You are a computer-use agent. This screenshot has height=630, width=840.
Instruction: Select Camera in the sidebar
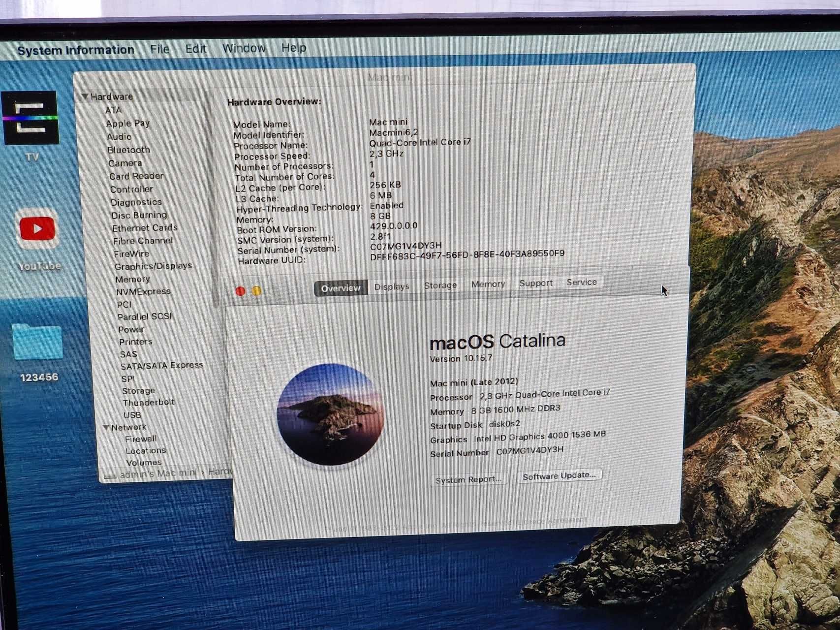[125, 163]
